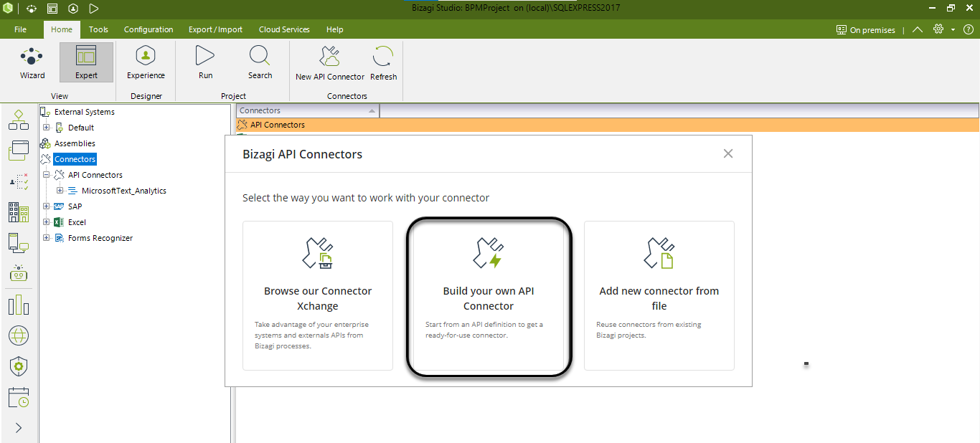The image size is (980, 443).
Task: Choose Build your own API Connector card
Action: coord(489,295)
